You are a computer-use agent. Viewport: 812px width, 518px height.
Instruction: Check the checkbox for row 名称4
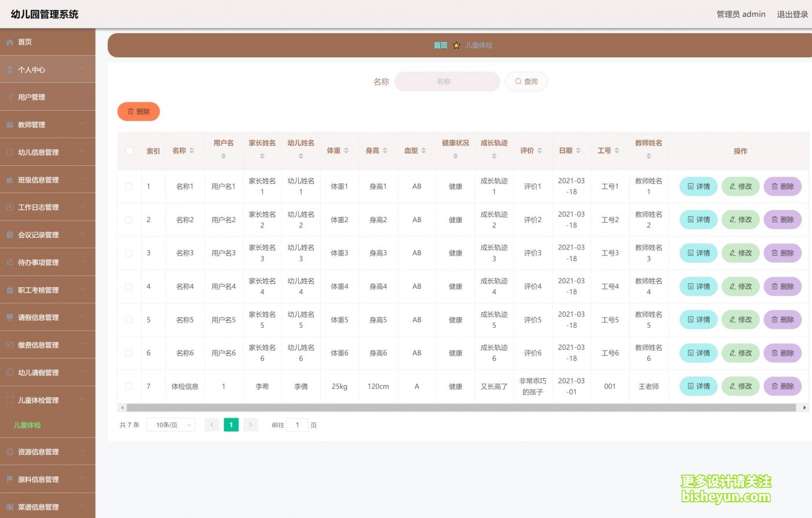(x=129, y=287)
